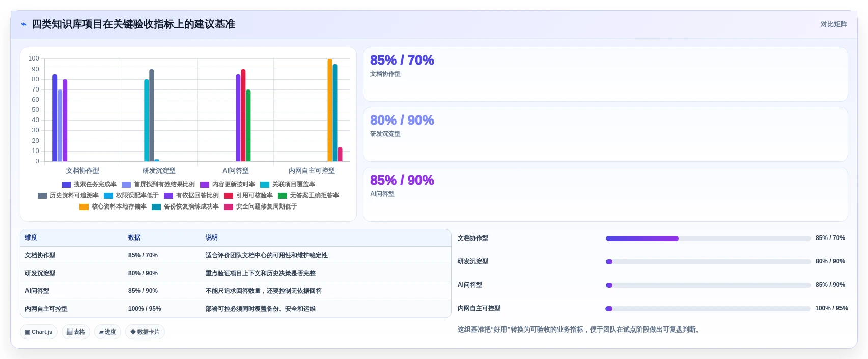Click description 重点验证项目上下文和历史决策是否完整
Image resolution: width=868 pixels, height=359 pixels.
(261, 274)
